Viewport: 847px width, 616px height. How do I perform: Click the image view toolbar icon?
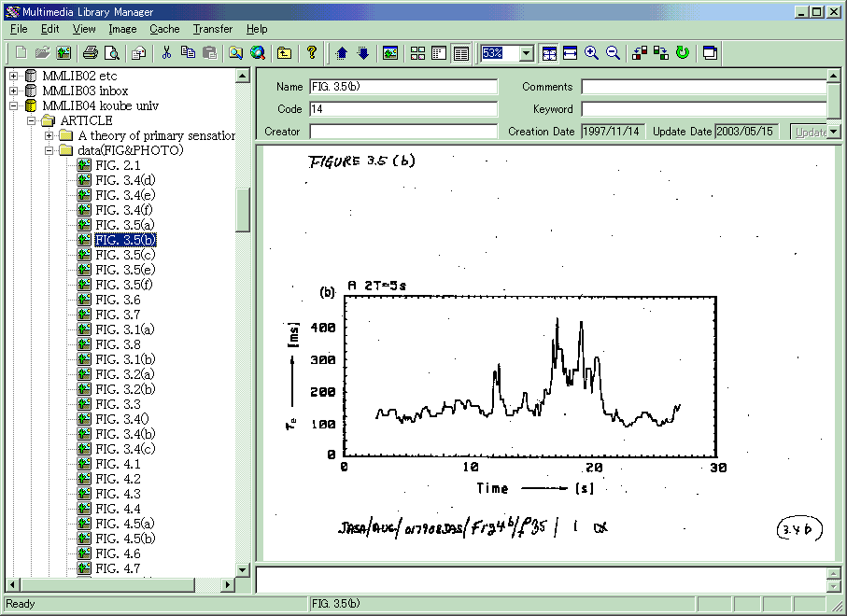coord(390,52)
